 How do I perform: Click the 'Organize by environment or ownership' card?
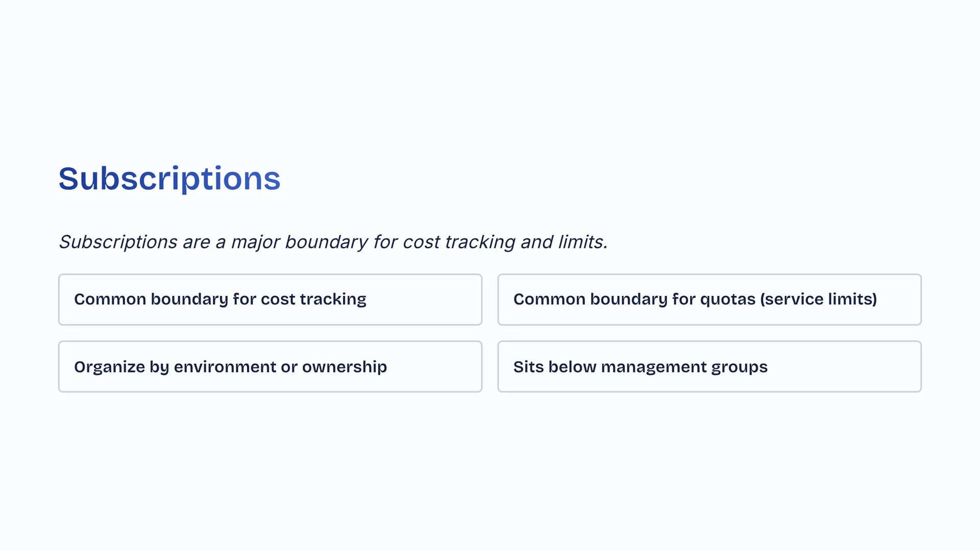270,367
